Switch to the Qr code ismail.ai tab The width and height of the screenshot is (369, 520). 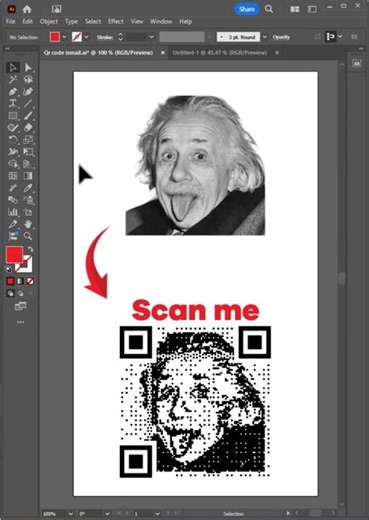coord(98,53)
